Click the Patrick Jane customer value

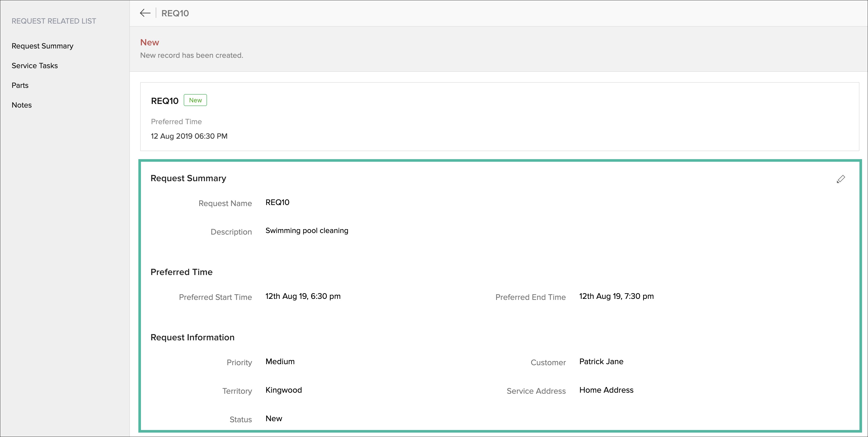pyautogui.click(x=601, y=362)
